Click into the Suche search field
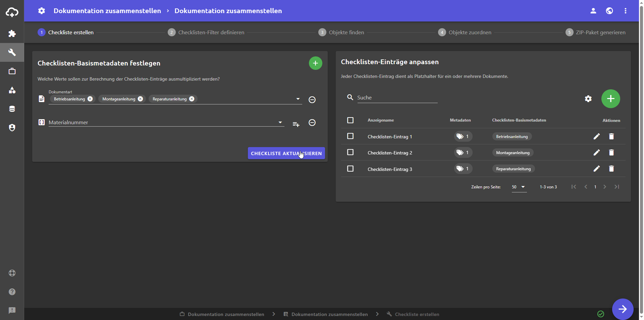The height and width of the screenshot is (320, 644). tap(397, 98)
